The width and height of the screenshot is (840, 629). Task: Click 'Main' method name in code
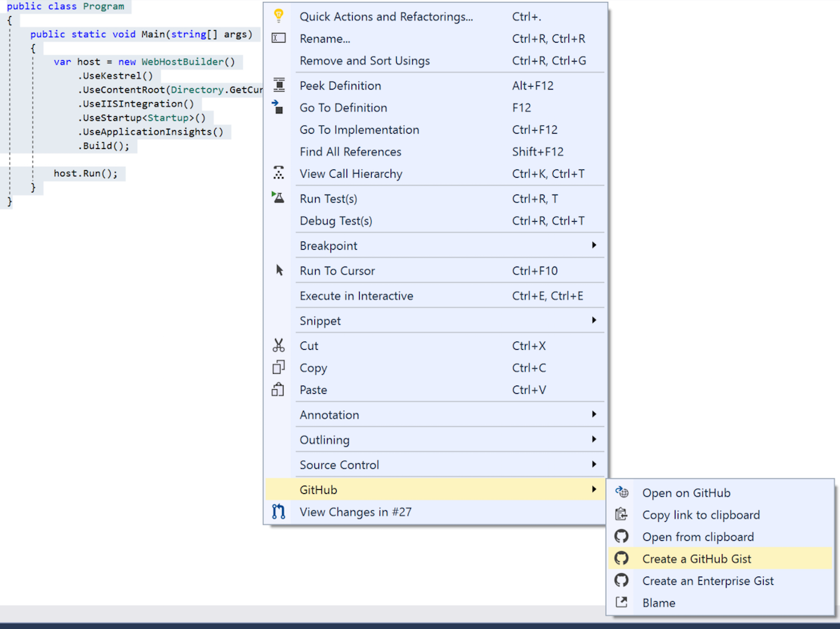tap(153, 34)
